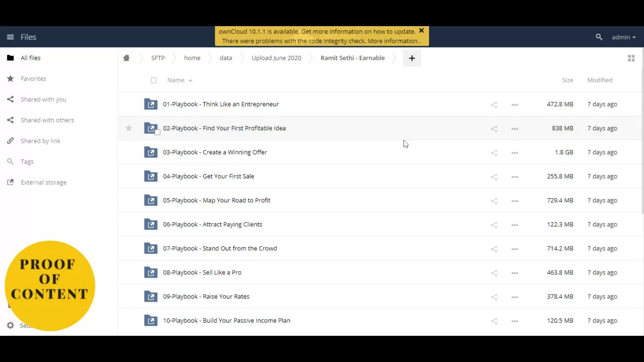644x362 pixels.
Task: Select the 02-Playbook row checkbox
Action: pyautogui.click(x=157, y=132)
